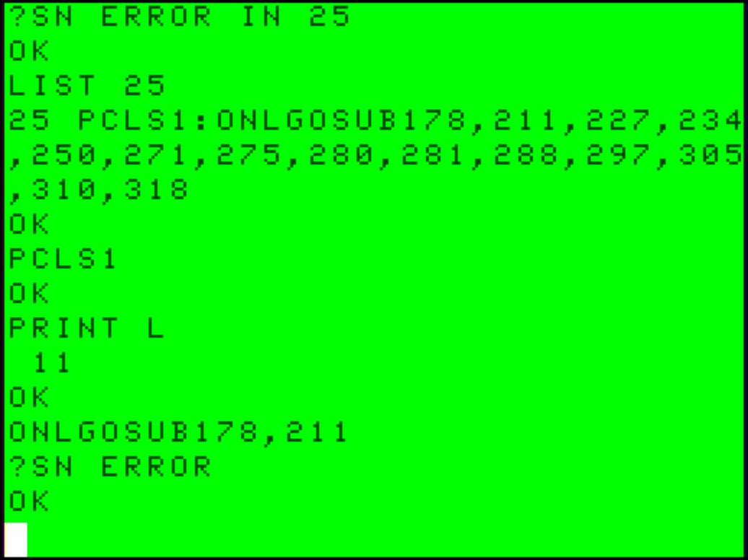This screenshot has height=560, width=748.
Task: Click the final '?SN ERROR' message
Action: [x=110, y=466]
